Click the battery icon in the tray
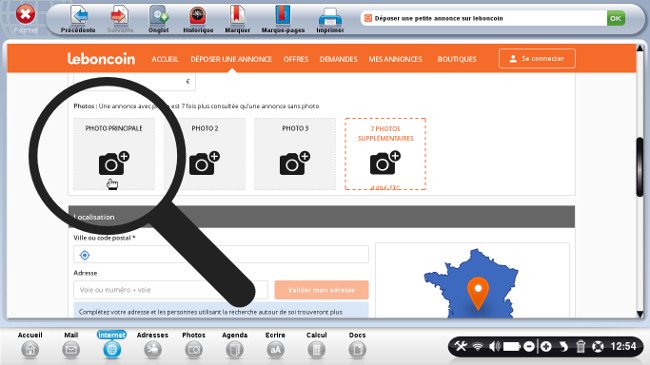 512,346
